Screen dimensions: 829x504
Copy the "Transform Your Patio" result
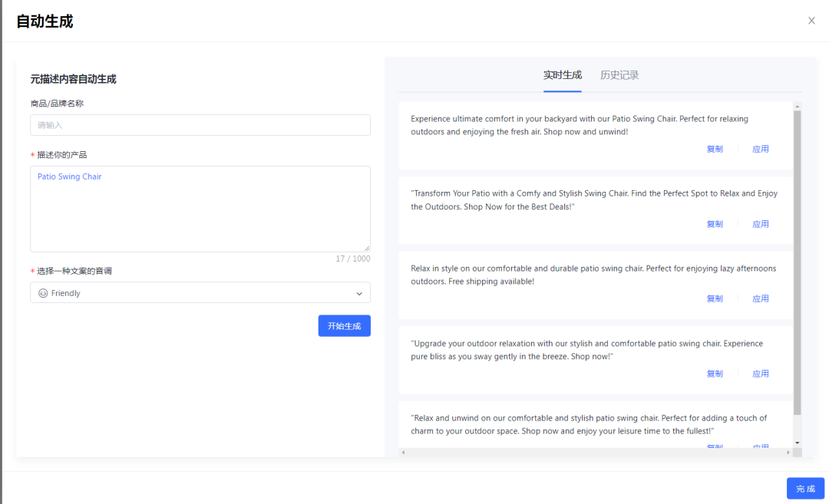(x=714, y=224)
